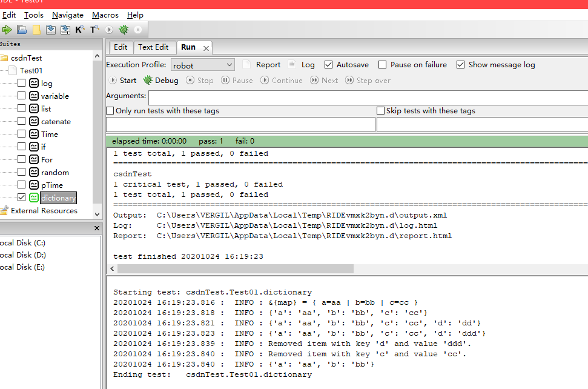This screenshot has width=588, height=389.
Task: Select the Run tab
Action: click(x=188, y=47)
